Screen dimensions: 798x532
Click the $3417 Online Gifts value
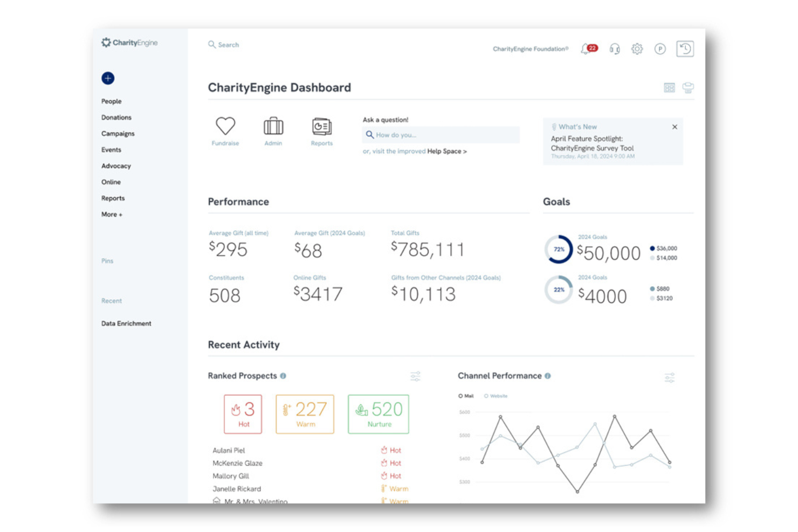[x=318, y=294]
